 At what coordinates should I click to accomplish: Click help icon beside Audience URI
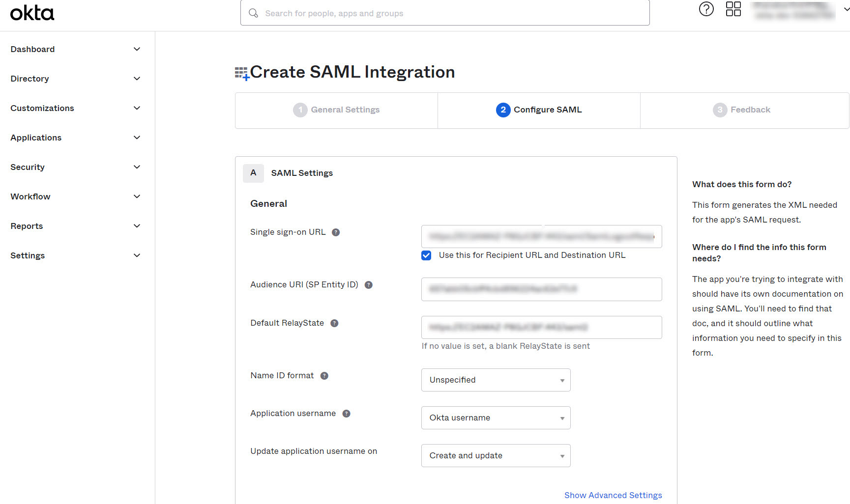(368, 285)
